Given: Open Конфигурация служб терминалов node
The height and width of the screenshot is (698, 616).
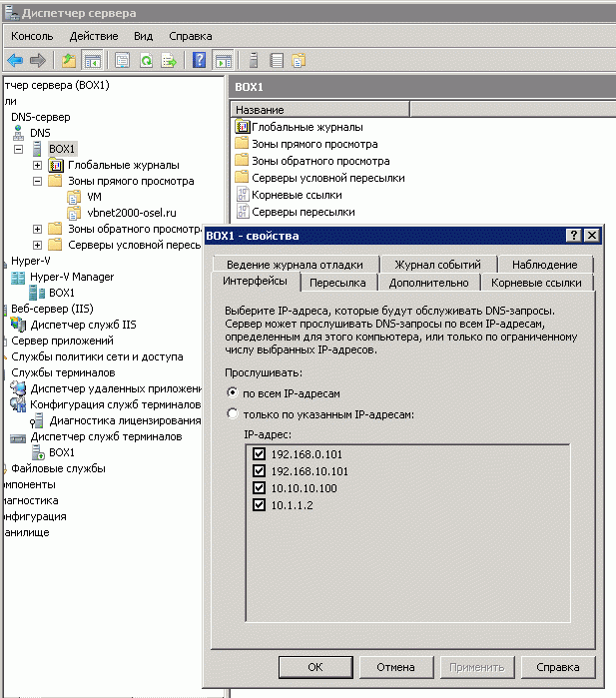Looking at the screenshot, I should click(x=115, y=404).
